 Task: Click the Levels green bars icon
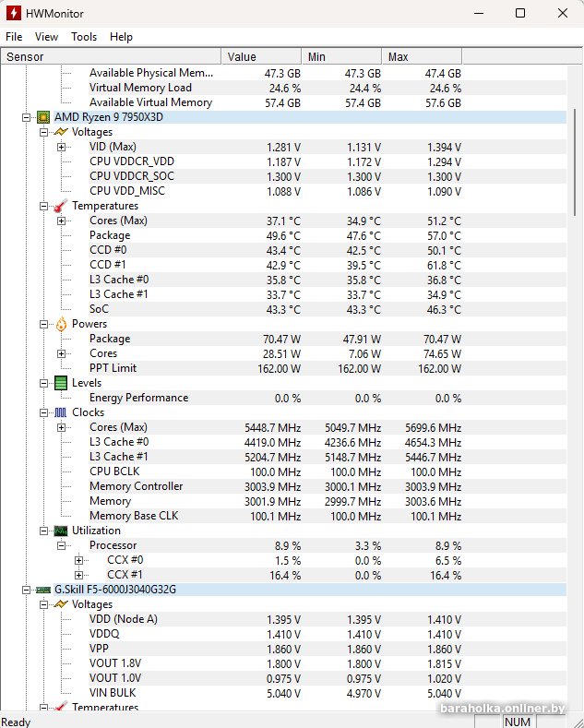point(61,383)
